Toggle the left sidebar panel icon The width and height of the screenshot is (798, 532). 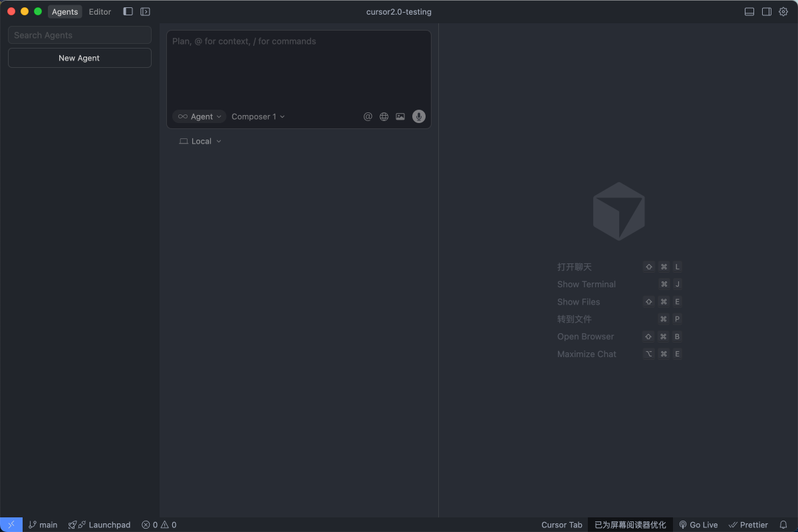pyautogui.click(x=128, y=11)
